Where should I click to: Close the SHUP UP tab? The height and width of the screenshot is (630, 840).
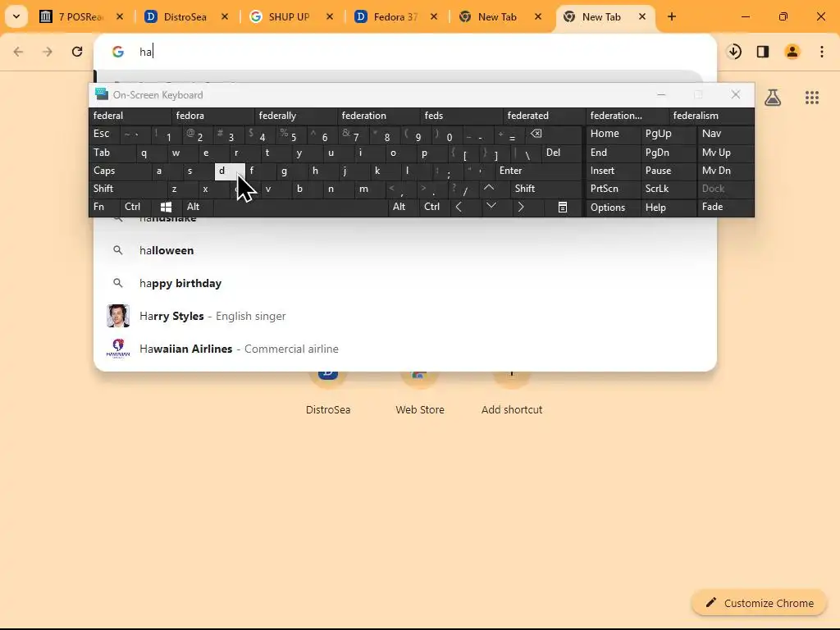tap(330, 16)
